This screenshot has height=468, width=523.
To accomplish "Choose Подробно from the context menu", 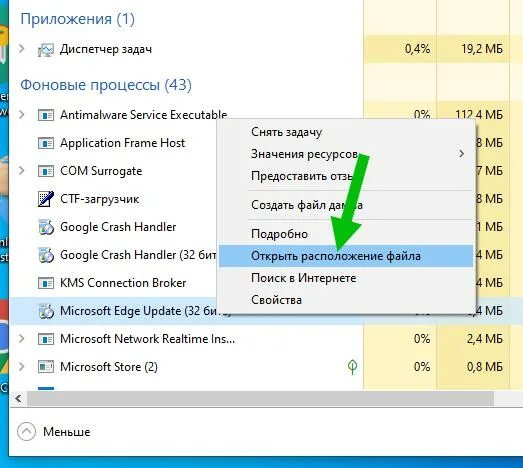I will [346, 234].
